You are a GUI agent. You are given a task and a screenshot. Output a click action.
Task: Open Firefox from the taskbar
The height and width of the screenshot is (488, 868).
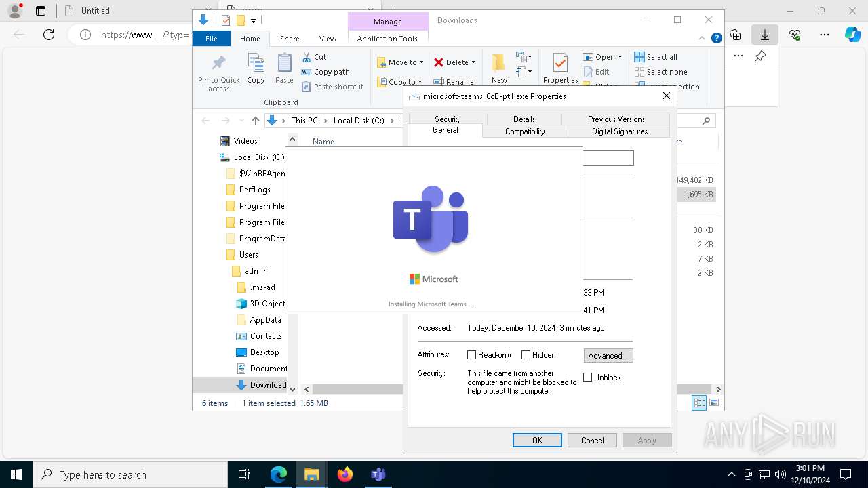[x=345, y=474]
